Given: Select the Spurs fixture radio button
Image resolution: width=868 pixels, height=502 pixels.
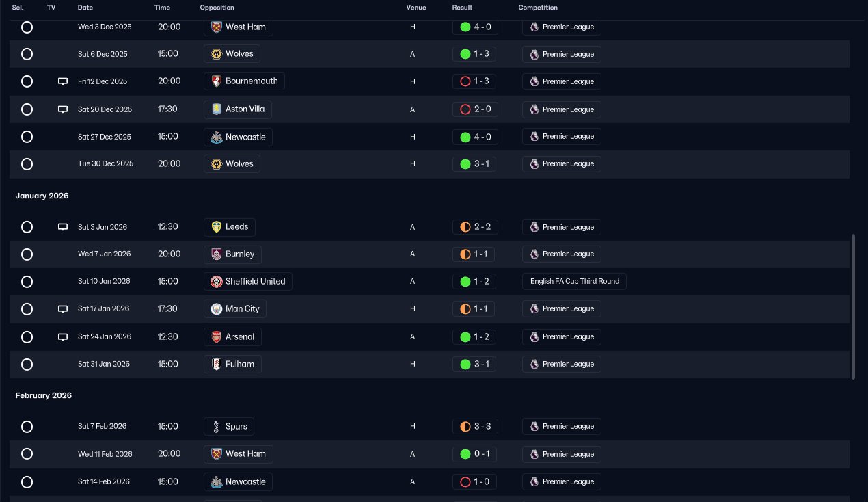Looking at the screenshot, I should pos(27,427).
